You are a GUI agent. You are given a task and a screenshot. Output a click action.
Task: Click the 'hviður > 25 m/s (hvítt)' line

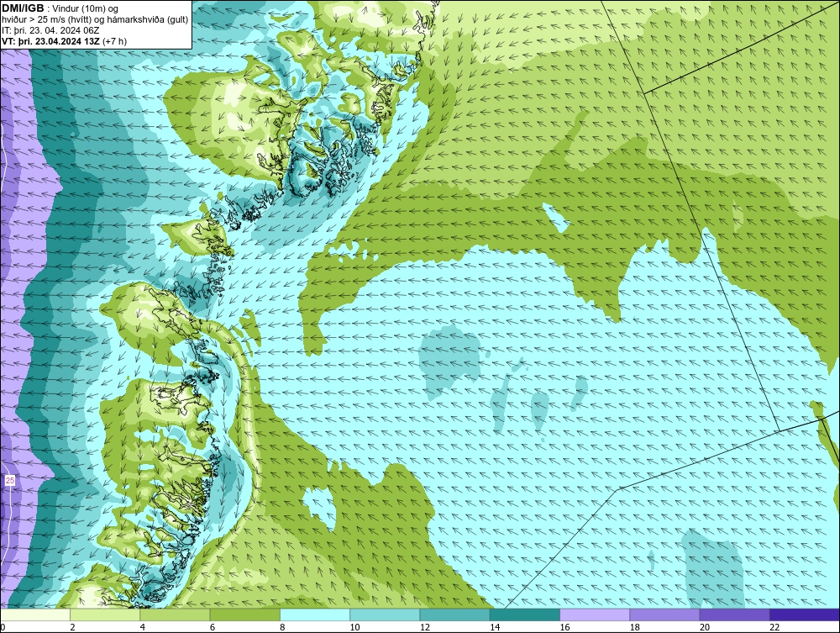point(46,20)
